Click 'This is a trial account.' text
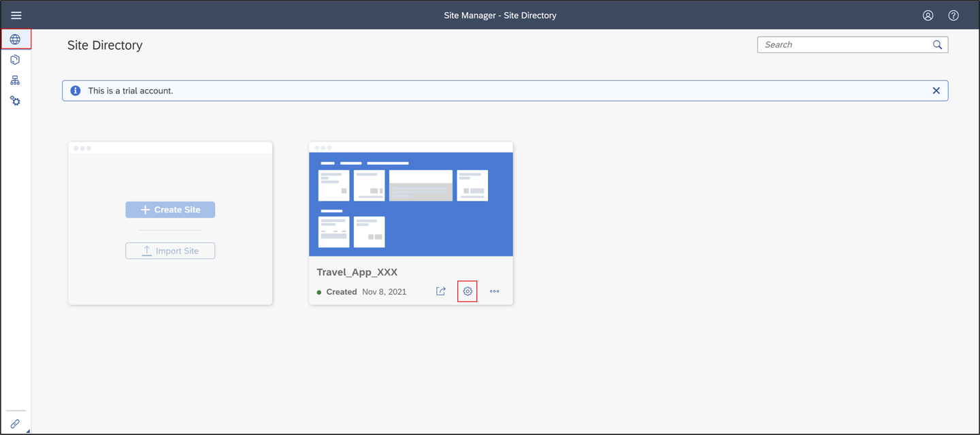The width and height of the screenshot is (980, 435). 131,91
